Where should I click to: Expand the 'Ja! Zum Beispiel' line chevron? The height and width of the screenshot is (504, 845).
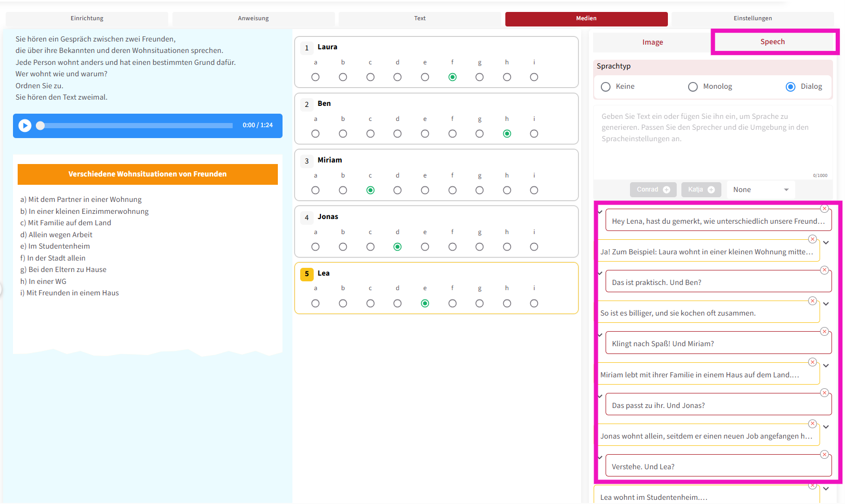click(826, 242)
